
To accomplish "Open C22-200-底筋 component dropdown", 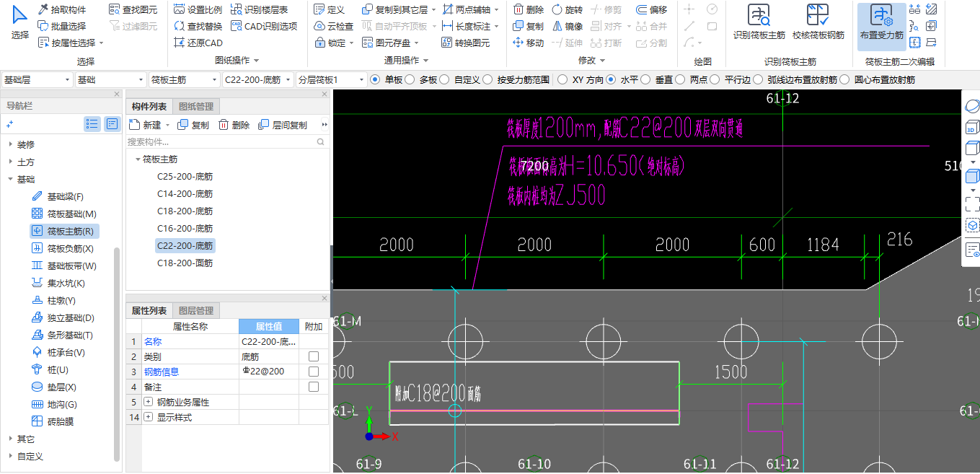I will [258, 80].
